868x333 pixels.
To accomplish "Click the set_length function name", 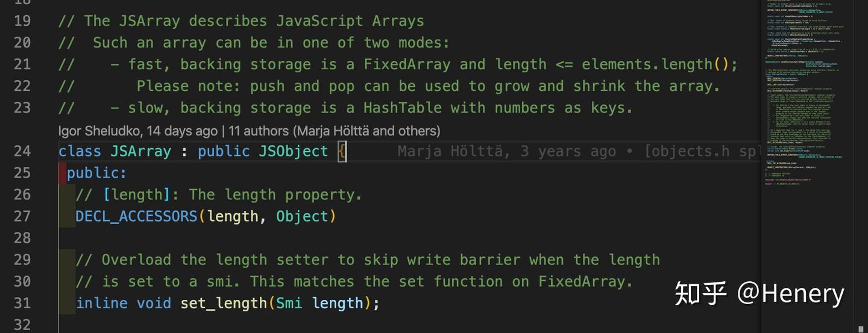I will (224, 303).
